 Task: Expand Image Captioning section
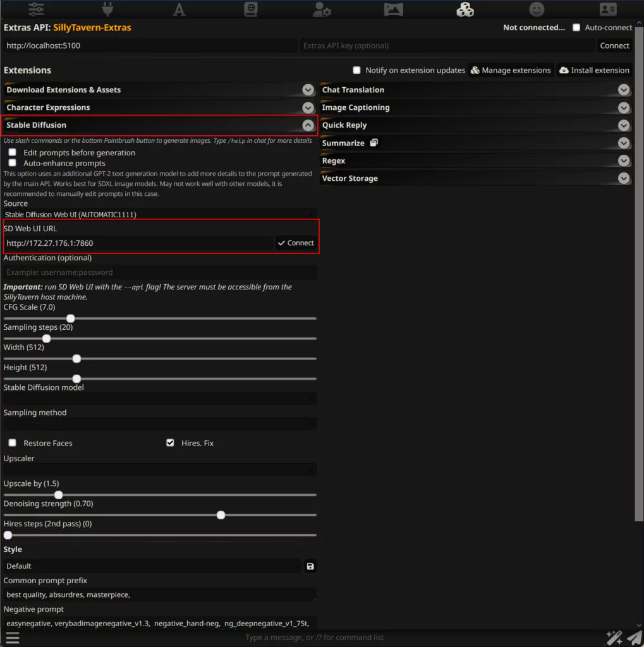click(475, 107)
